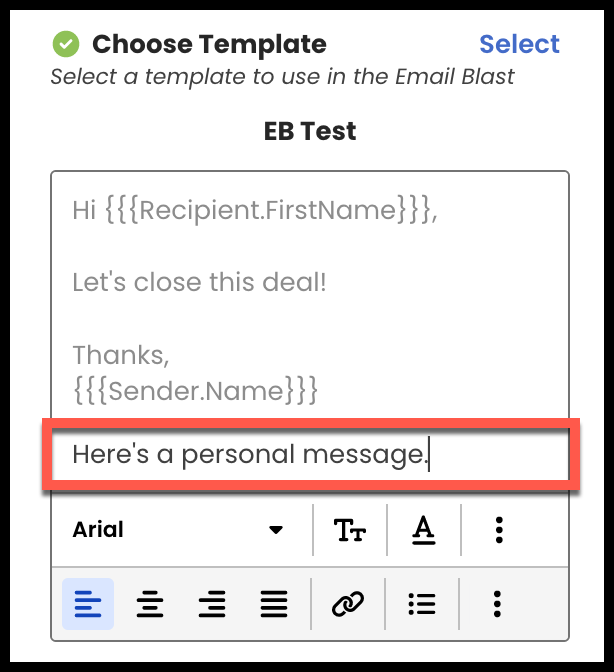Click the EB Test template title
This screenshot has width=614, height=672.
pos(310,131)
